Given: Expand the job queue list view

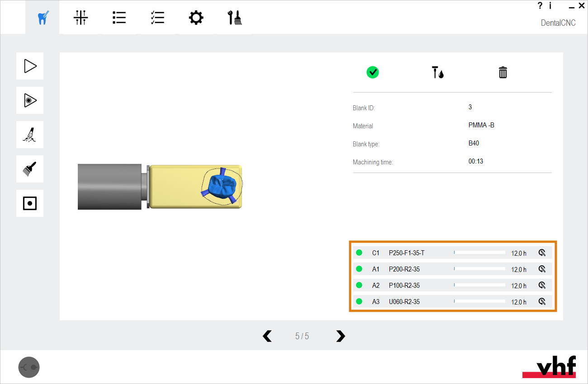Looking at the screenshot, I should point(119,17).
